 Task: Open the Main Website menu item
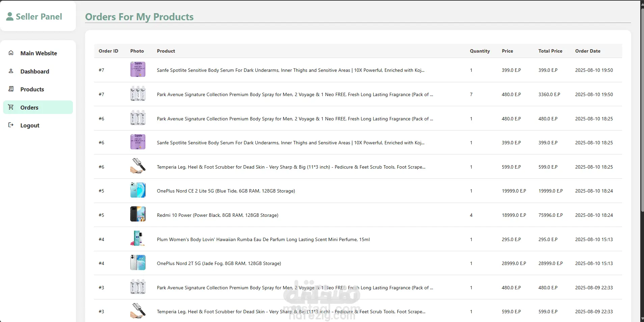coord(38,53)
